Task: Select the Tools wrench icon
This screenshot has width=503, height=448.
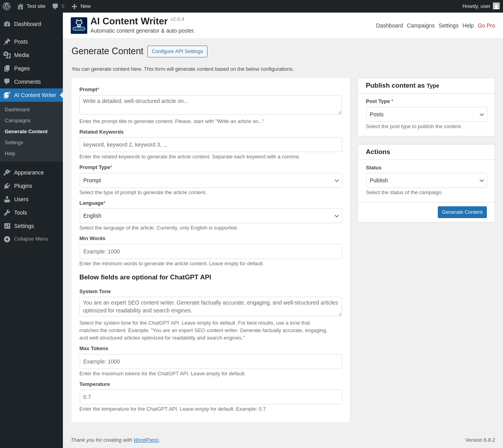Action: (x=7, y=213)
